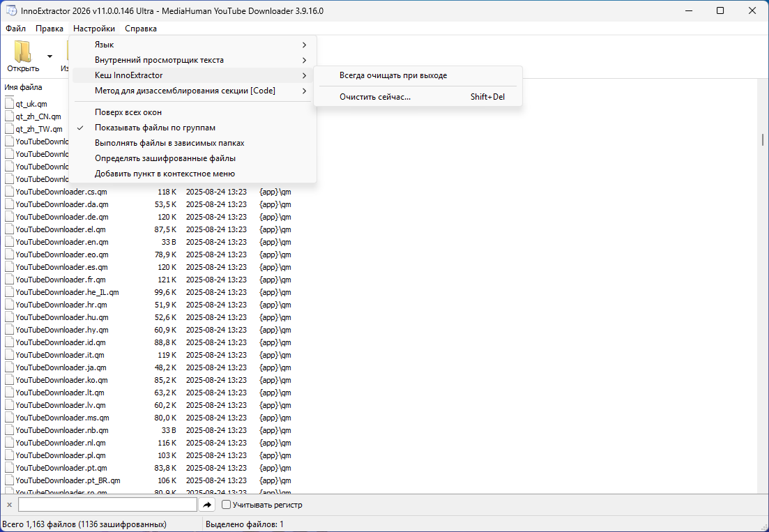This screenshot has height=532, width=769.
Task: Select the YouTubeDownloader.he_IL.qm file icon
Action: click(x=9, y=292)
